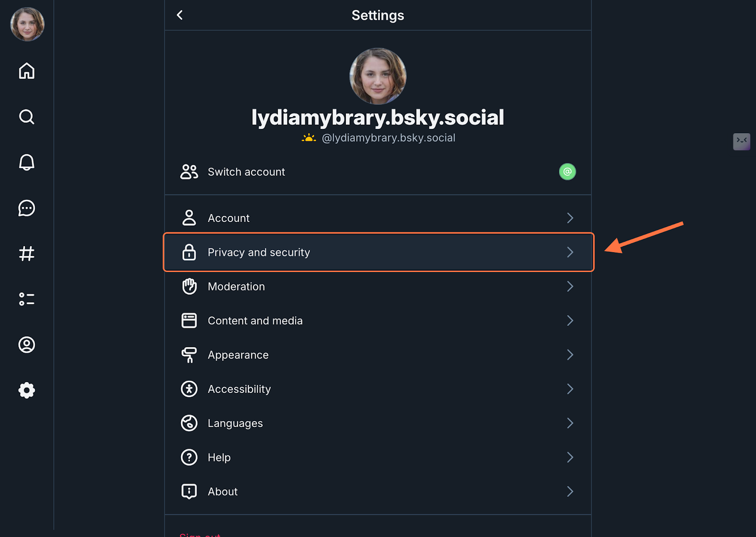Open Notifications bell icon
The image size is (756, 537).
[26, 162]
